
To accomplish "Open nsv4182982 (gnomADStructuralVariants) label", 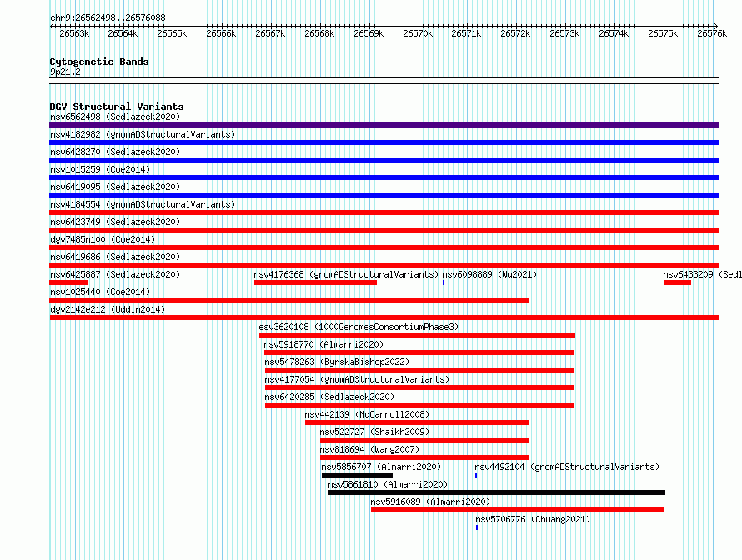I will click(x=143, y=134).
